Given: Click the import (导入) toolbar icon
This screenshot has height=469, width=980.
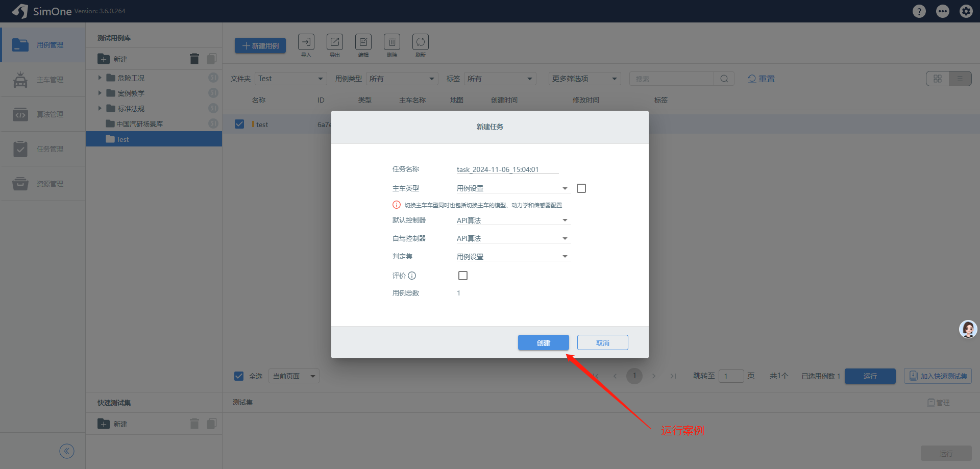Looking at the screenshot, I should click(x=306, y=42).
